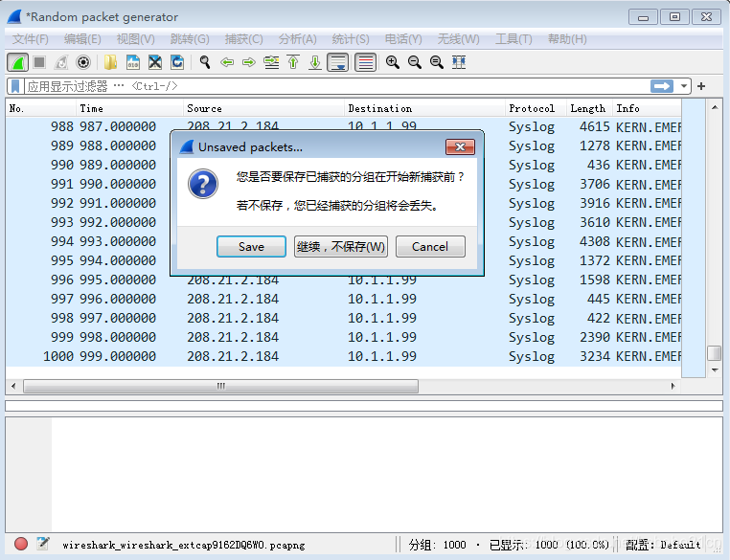Open the 统计(S) menu

click(351, 39)
